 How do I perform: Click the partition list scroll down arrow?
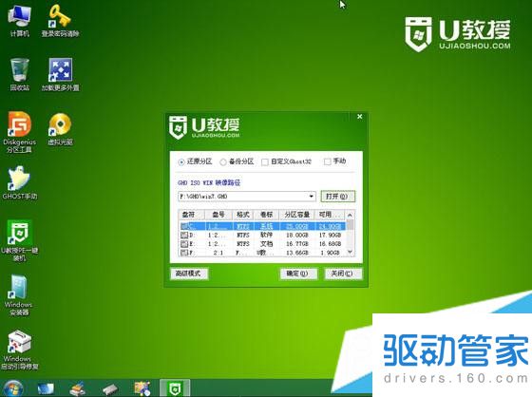(x=351, y=252)
